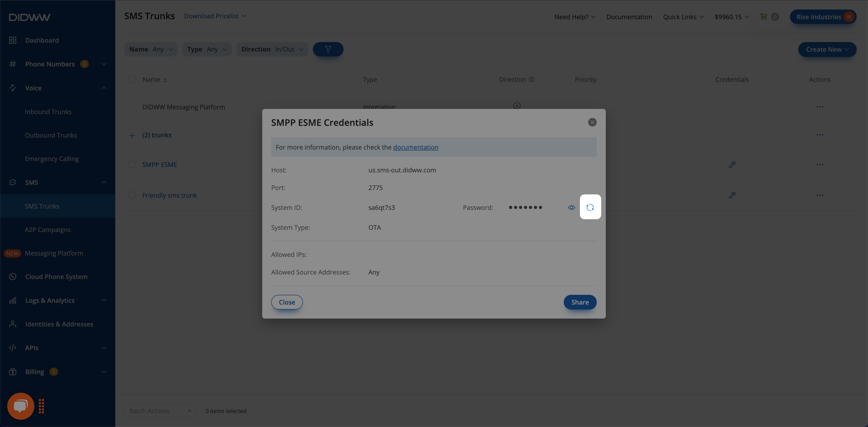Image resolution: width=868 pixels, height=427 pixels.
Task: Open actions menu for DIDWW Messaging Platform
Action: [819, 107]
